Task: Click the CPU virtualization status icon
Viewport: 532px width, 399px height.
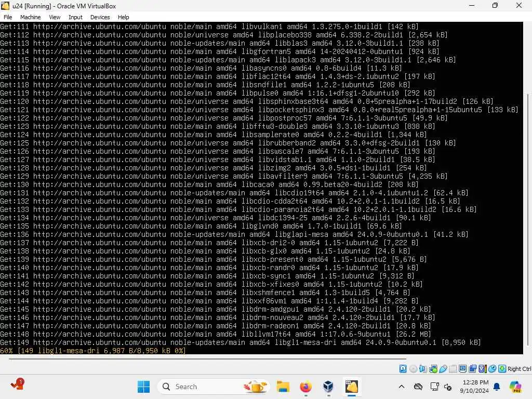Action: (483, 369)
